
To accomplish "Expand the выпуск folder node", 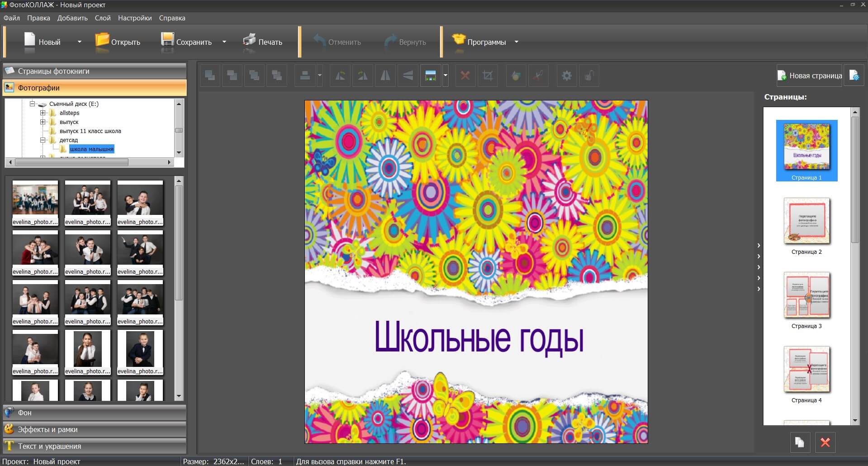I will click(x=43, y=122).
